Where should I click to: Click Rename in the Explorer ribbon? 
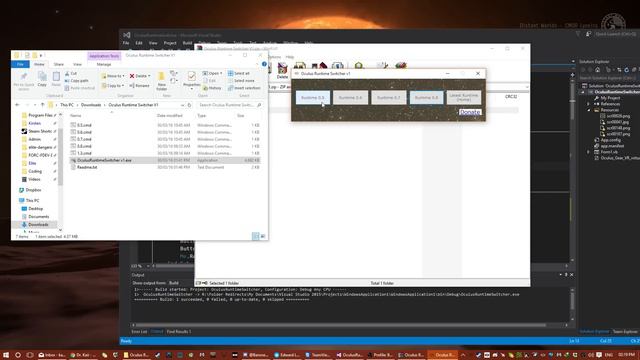(139, 86)
